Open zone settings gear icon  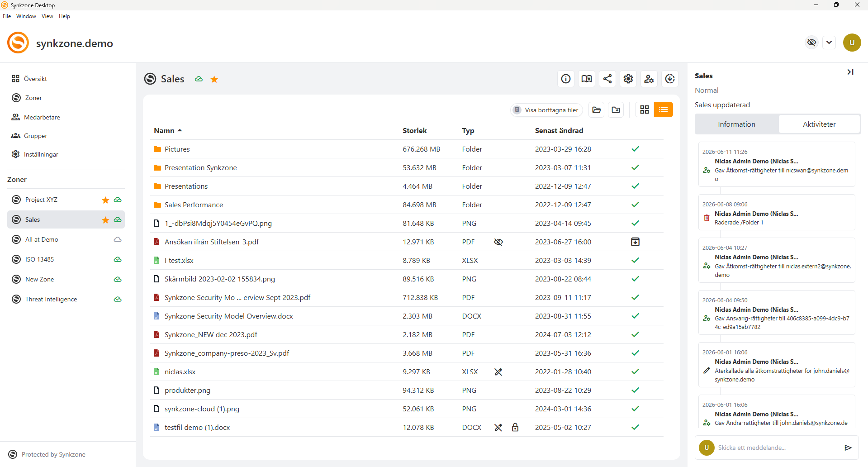pyautogui.click(x=628, y=79)
